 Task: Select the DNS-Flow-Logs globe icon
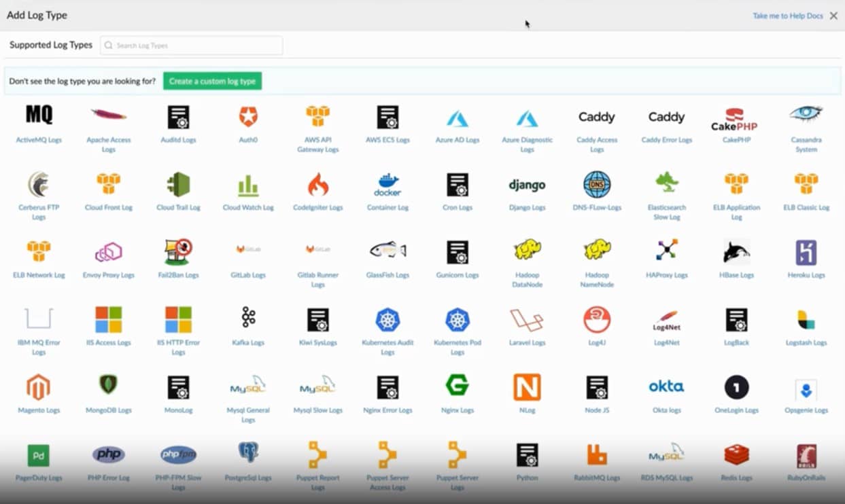pyautogui.click(x=597, y=184)
